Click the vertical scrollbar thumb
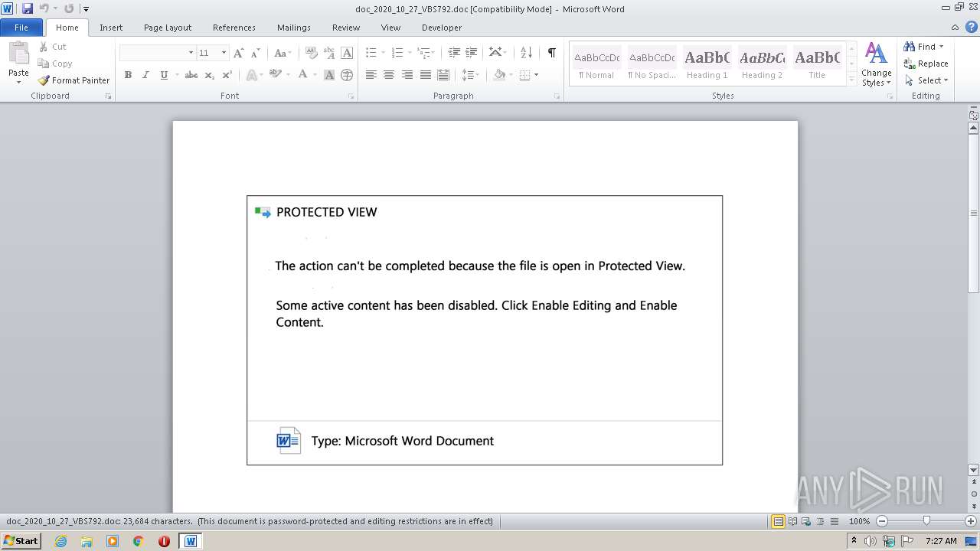Image resolution: width=980 pixels, height=551 pixels. pos(974,213)
